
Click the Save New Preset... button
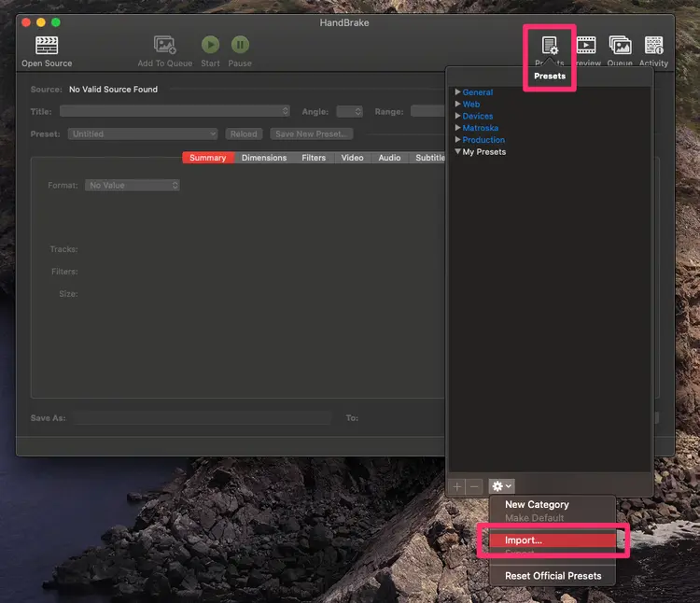tap(311, 133)
